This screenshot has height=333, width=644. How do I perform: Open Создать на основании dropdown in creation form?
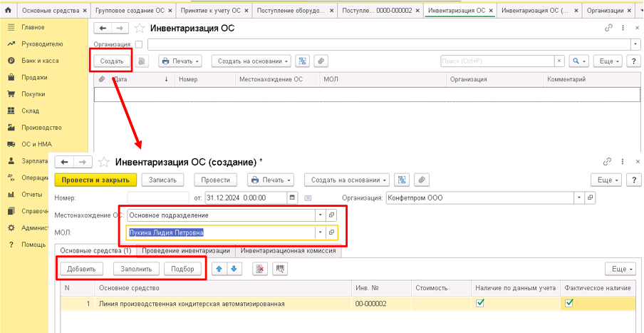(x=347, y=180)
